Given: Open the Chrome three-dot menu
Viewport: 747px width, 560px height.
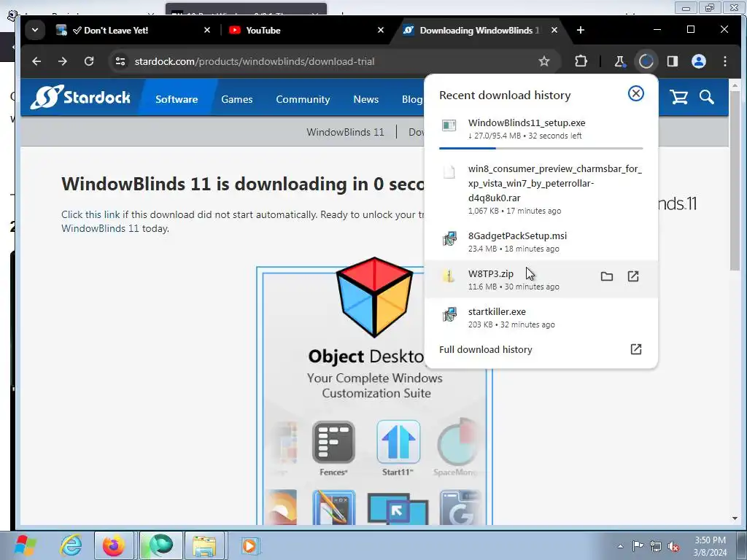Looking at the screenshot, I should 724,61.
